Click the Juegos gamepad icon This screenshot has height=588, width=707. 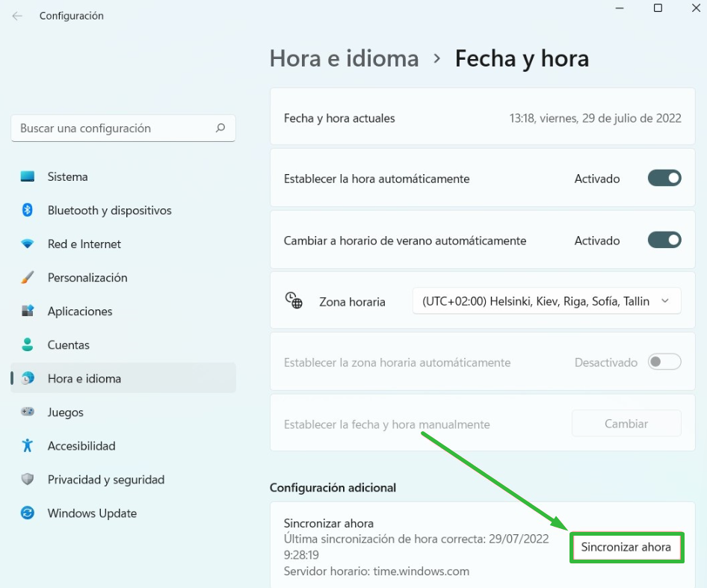(28, 412)
